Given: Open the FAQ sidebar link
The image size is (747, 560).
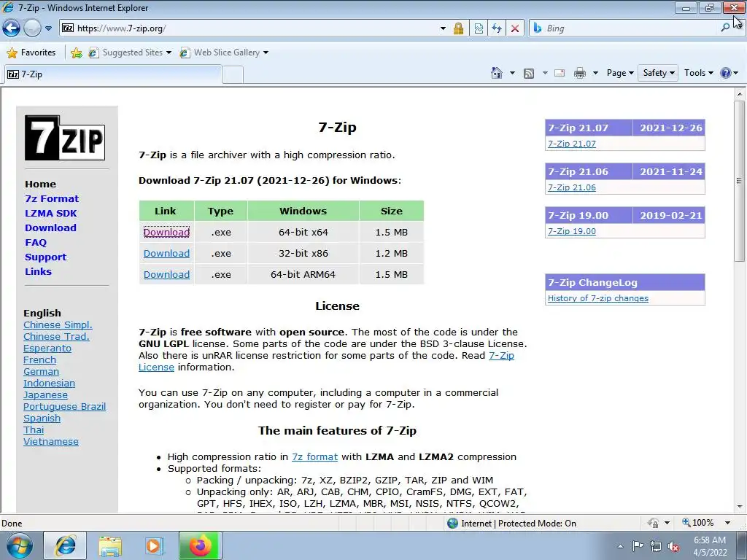Looking at the screenshot, I should [x=36, y=242].
